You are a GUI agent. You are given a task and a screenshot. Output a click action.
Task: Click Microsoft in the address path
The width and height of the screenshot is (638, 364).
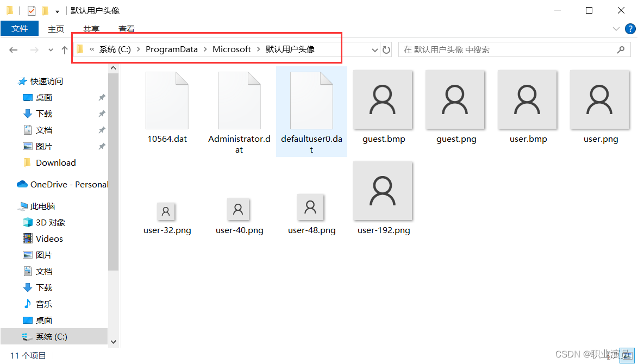point(232,49)
